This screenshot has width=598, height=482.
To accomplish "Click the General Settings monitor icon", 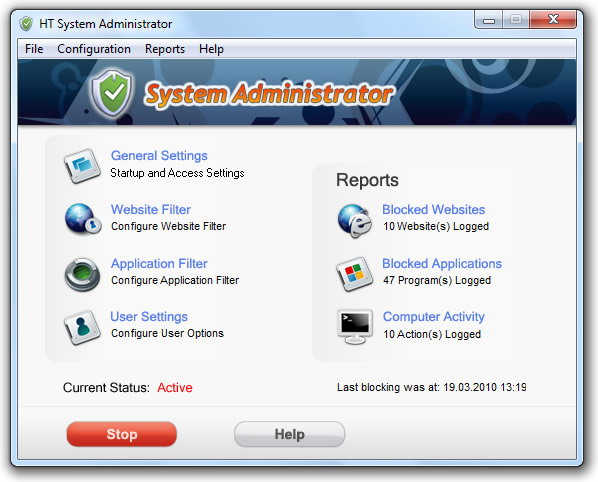I will pos(82,165).
